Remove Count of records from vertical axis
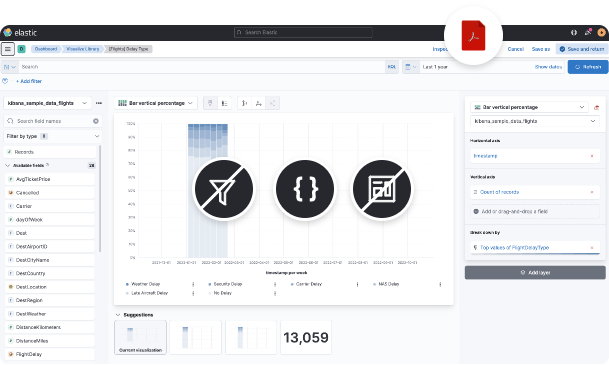The width and height of the screenshot is (609, 365). point(592,192)
